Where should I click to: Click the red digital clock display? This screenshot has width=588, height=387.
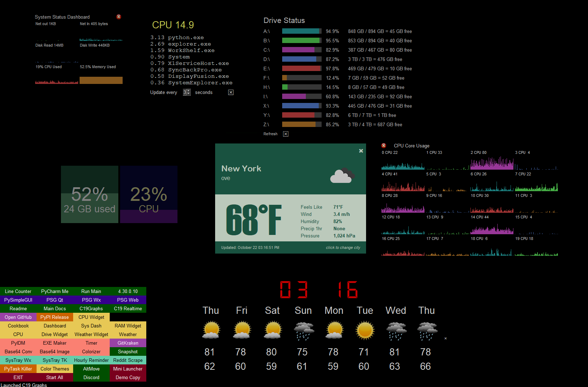pos(318,290)
